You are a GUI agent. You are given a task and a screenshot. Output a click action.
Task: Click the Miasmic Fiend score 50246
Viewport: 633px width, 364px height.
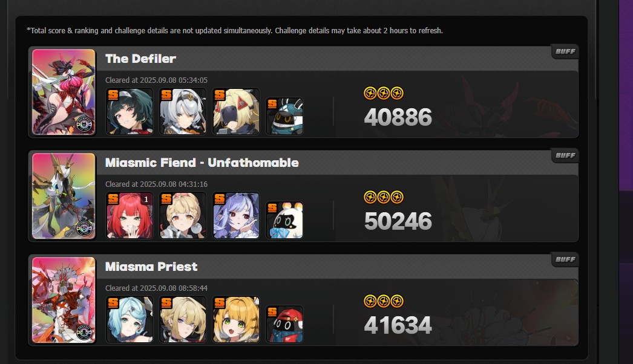tap(398, 221)
